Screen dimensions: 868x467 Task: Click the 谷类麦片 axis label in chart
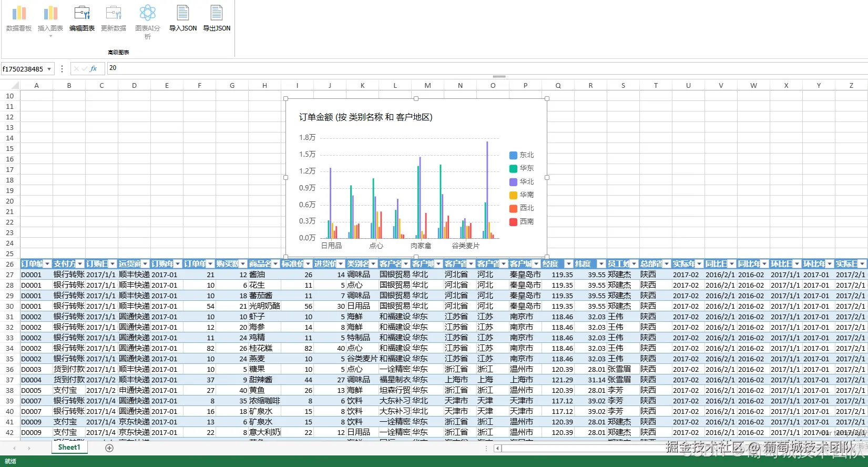(466, 246)
